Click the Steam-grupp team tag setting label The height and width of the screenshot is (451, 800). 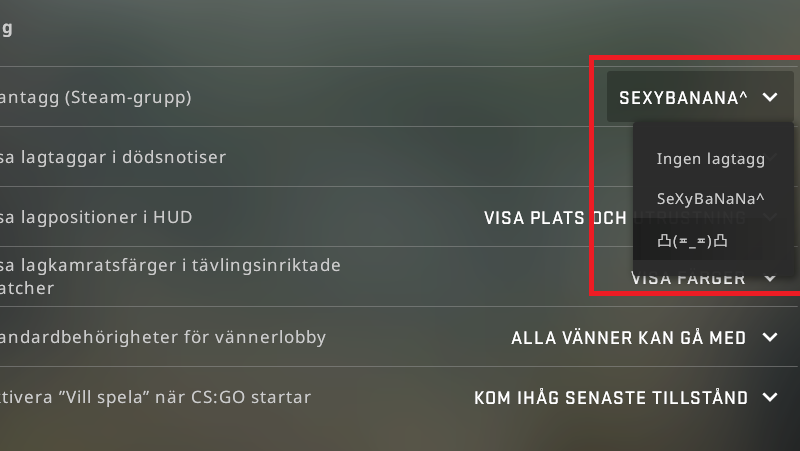click(x=95, y=97)
